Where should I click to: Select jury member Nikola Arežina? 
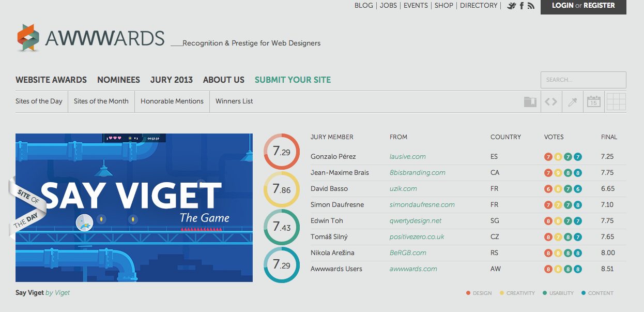pyautogui.click(x=332, y=253)
